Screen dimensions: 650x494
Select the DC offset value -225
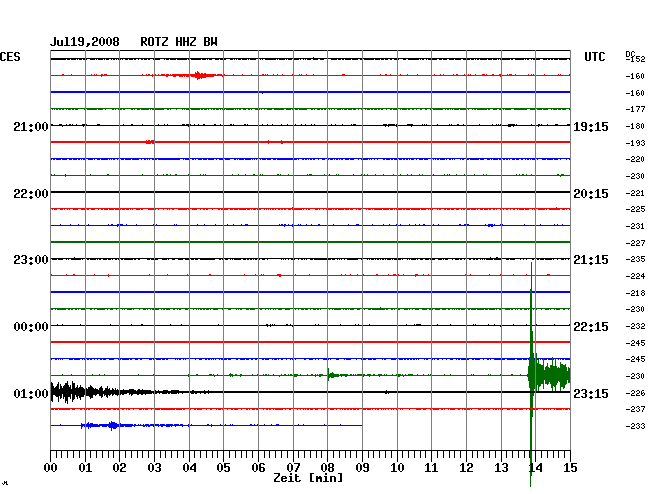tap(635, 209)
